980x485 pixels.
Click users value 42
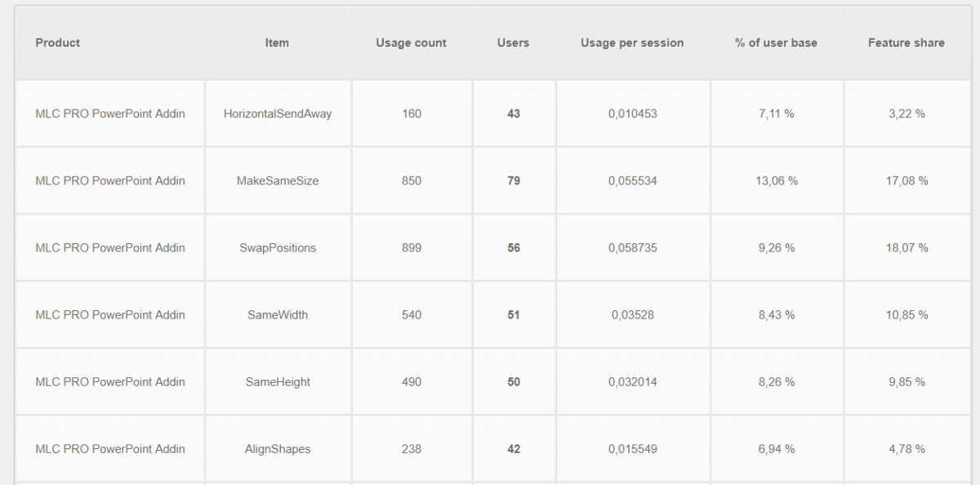(514, 448)
